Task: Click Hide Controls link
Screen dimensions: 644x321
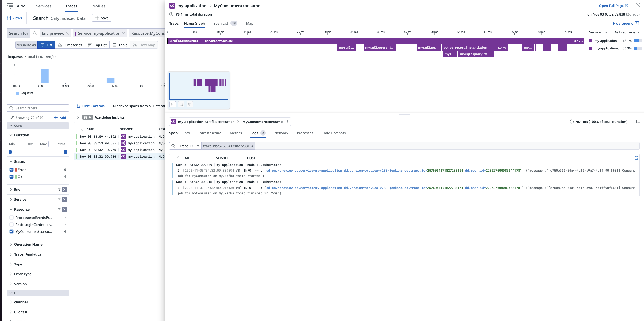Action: tap(91, 106)
